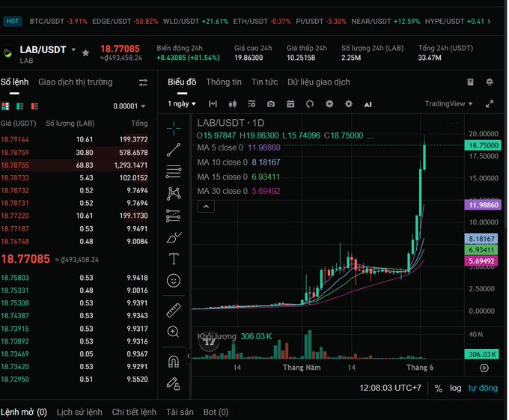The height and width of the screenshot is (420, 509).
Task: Activate the zoom in tool
Action: coord(173,332)
